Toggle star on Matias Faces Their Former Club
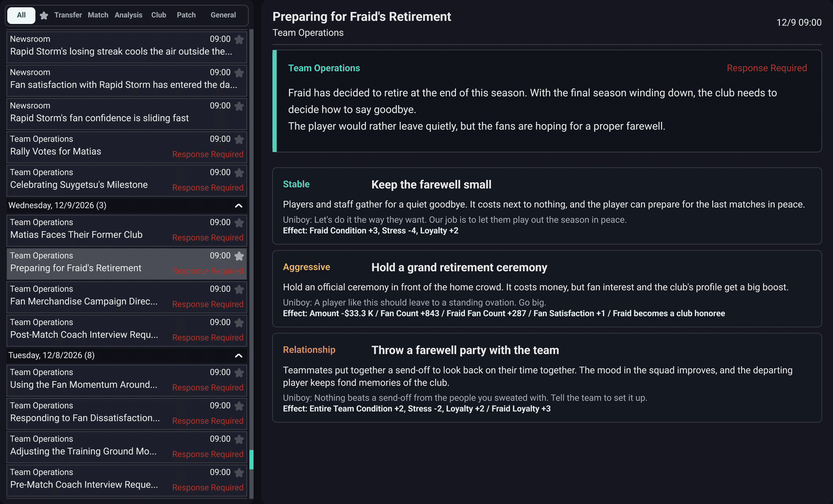 (239, 222)
